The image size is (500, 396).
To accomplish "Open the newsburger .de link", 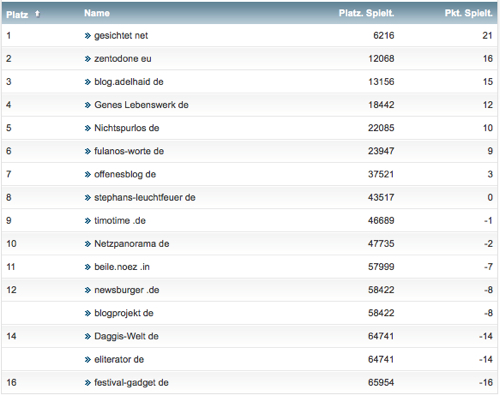I will [x=127, y=290].
